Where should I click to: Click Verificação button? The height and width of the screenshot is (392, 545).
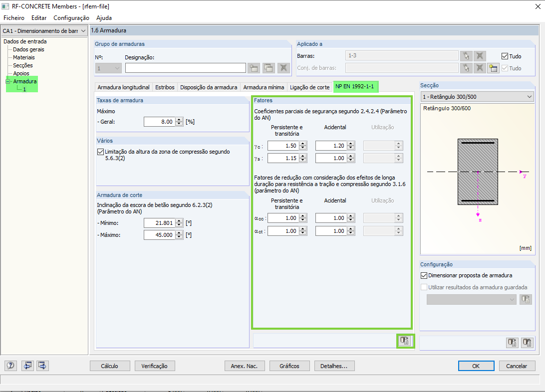(x=155, y=366)
